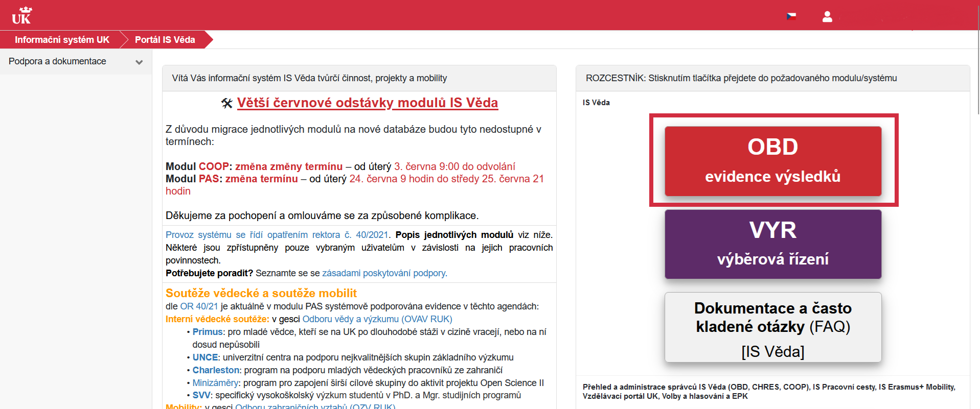This screenshot has width=980, height=409.
Task: Click 'Přehled a administrace správců' text
Action: (x=769, y=392)
